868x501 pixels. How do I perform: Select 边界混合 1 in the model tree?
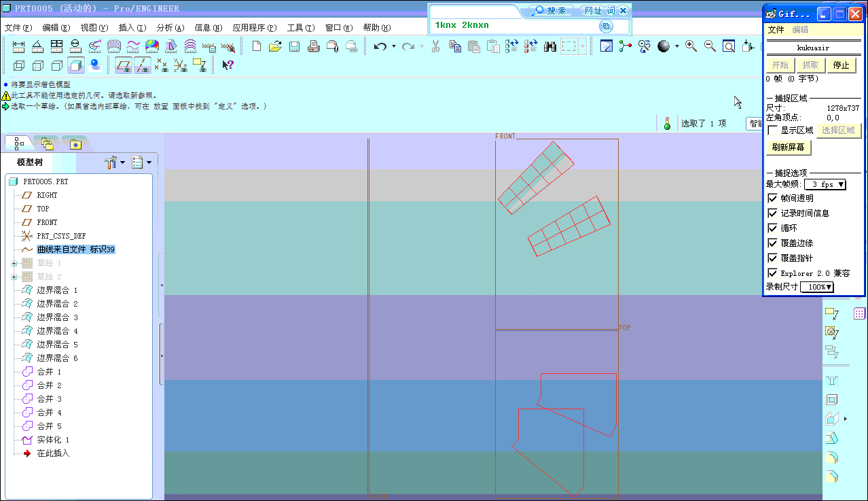[57, 290]
